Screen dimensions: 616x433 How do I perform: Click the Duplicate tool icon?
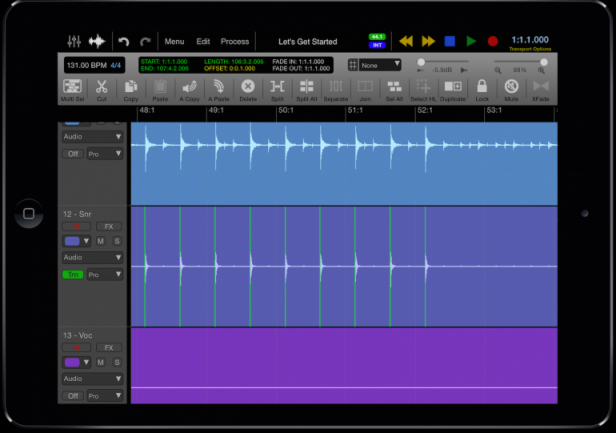pos(452,89)
